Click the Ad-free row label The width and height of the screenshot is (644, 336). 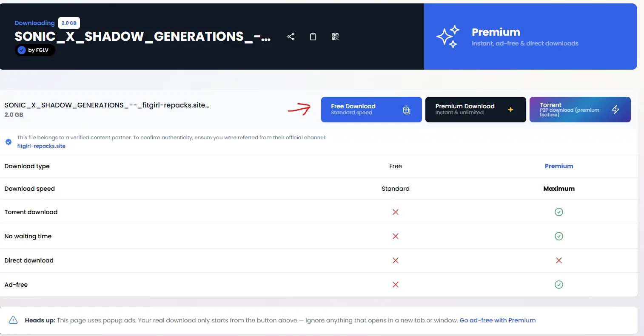coord(16,285)
